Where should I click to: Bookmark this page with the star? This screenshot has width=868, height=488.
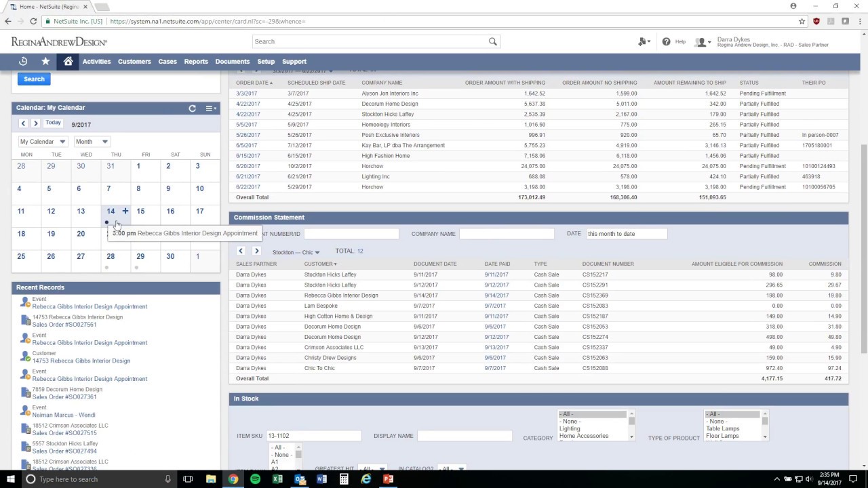tap(802, 21)
